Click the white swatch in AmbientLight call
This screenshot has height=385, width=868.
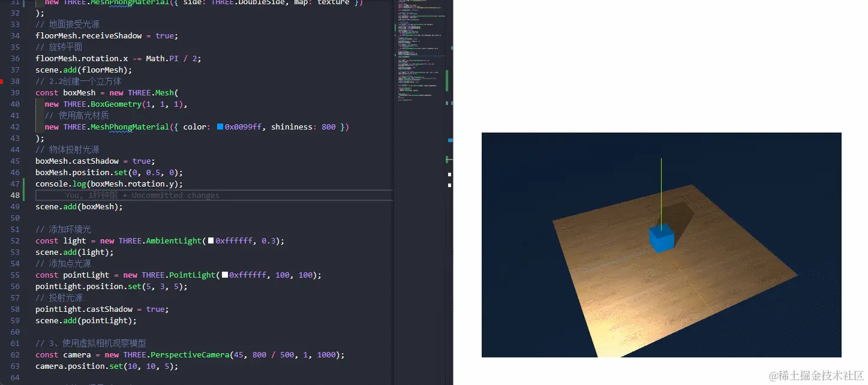click(x=211, y=240)
